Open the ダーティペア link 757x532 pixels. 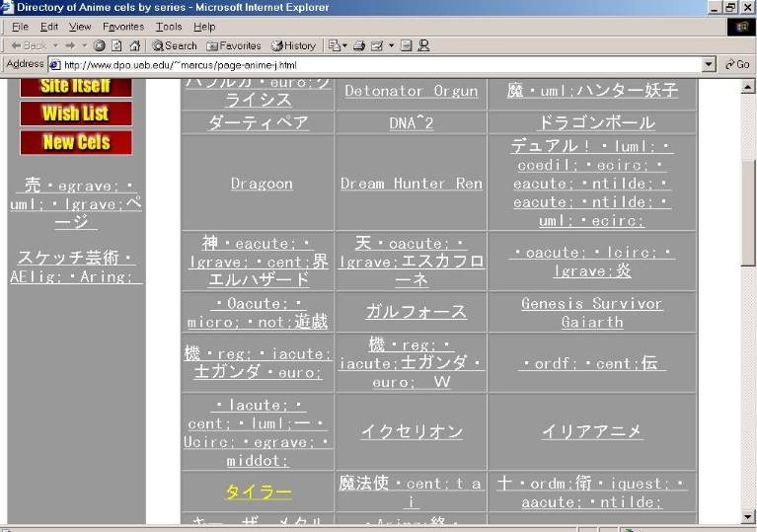click(258, 122)
